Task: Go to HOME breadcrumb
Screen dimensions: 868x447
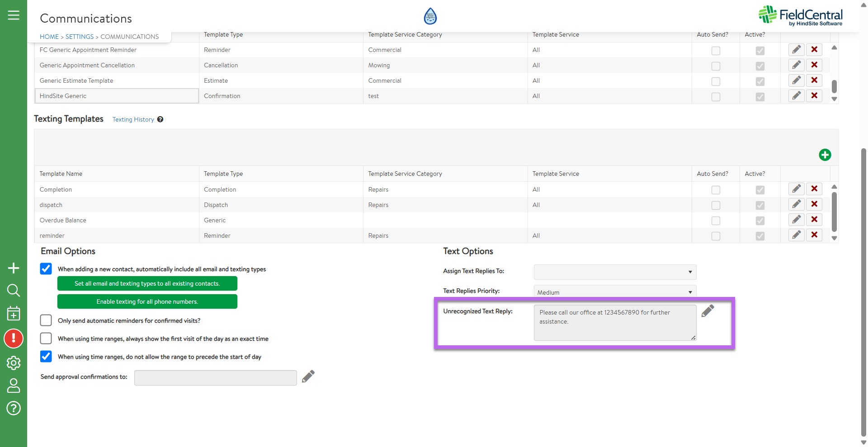Action: pos(49,37)
